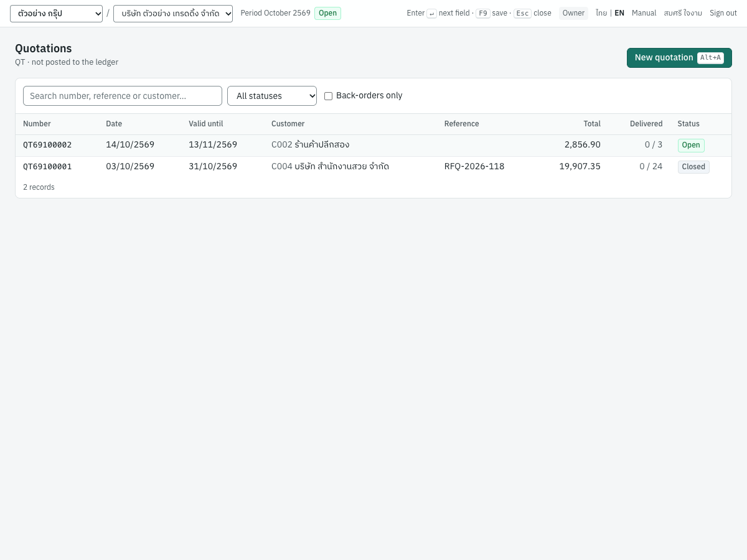This screenshot has width=747, height=560.
Task: Click the Status column header
Action: (x=688, y=124)
